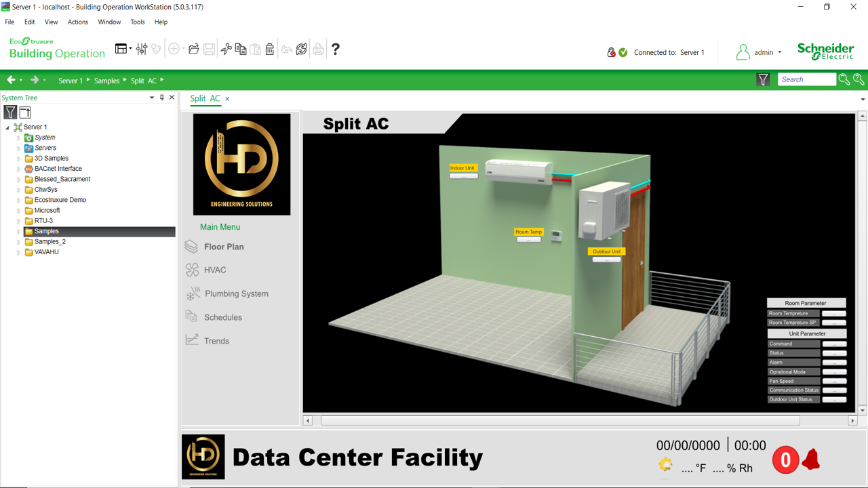
Task: Expand the BACnet Interface tree node
Action: click(x=19, y=169)
